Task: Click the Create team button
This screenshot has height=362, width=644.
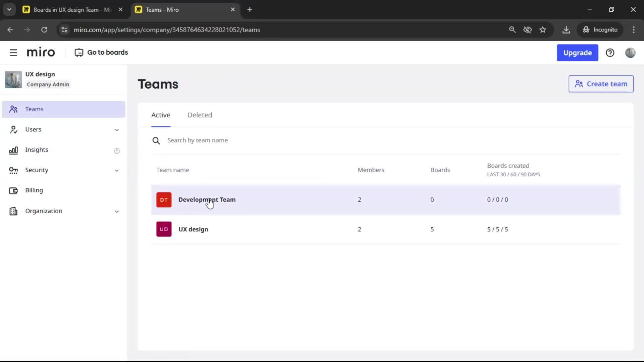Action: [x=601, y=84]
